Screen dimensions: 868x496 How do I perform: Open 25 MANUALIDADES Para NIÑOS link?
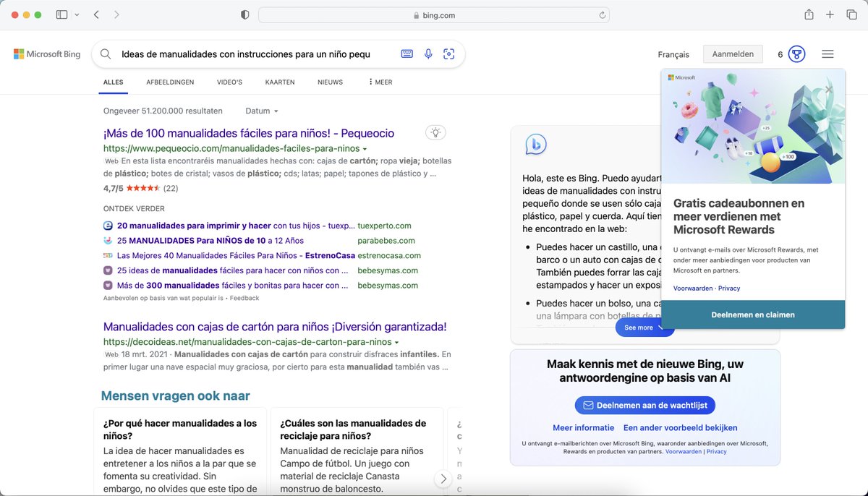pyautogui.click(x=210, y=241)
